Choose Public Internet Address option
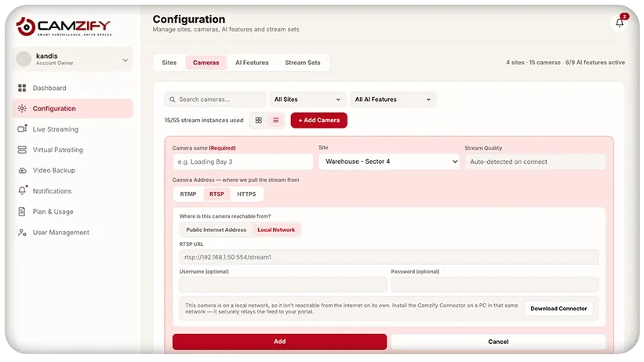The image size is (644, 362). tap(216, 230)
